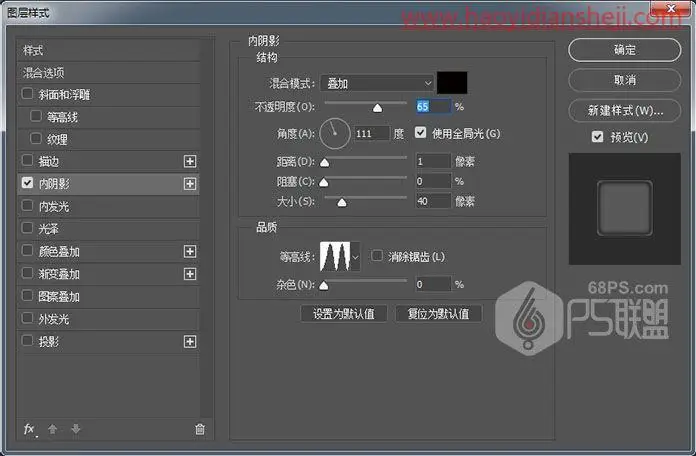Viewport: 696px width, 456px height.
Task: Click the 不透明度 slider handle
Action: pos(377,108)
